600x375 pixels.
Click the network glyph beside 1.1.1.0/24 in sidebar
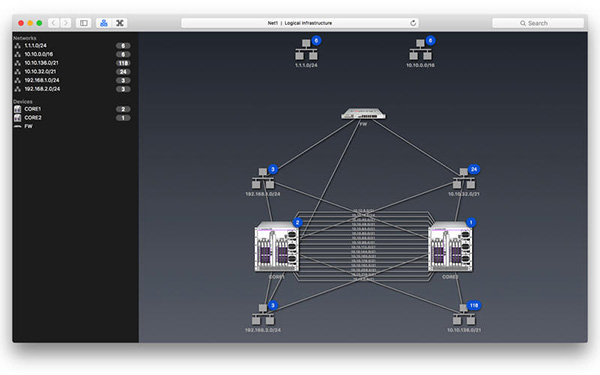coord(18,46)
